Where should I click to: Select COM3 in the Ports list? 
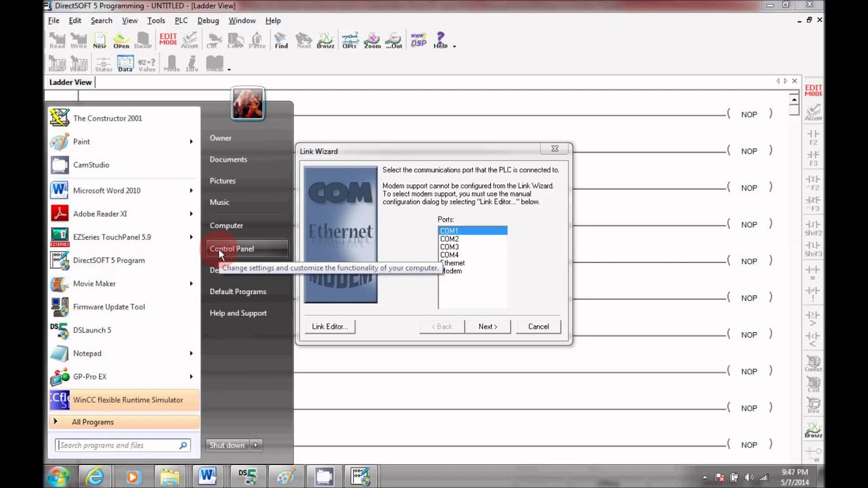[x=473, y=247]
